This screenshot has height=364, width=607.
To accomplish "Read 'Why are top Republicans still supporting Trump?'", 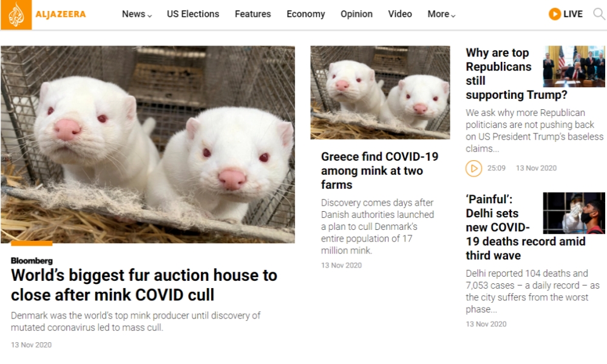I will [x=503, y=73].
